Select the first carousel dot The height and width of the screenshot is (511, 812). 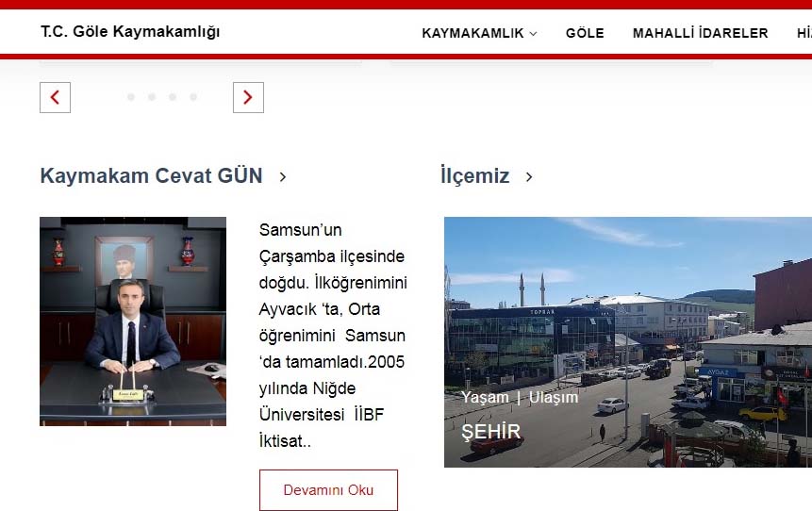[131, 97]
